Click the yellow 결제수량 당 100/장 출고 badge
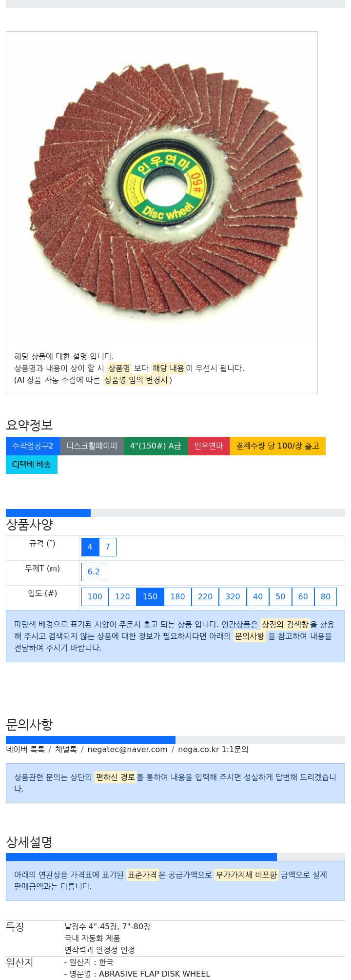This screenshot has height=980, width=351. click(277, 446)
